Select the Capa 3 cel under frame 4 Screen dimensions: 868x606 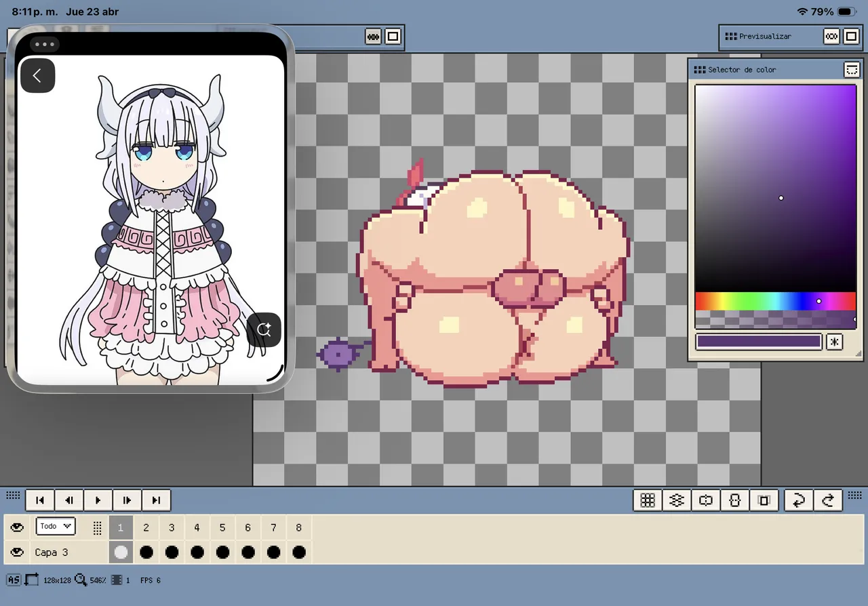coord(197,552)
